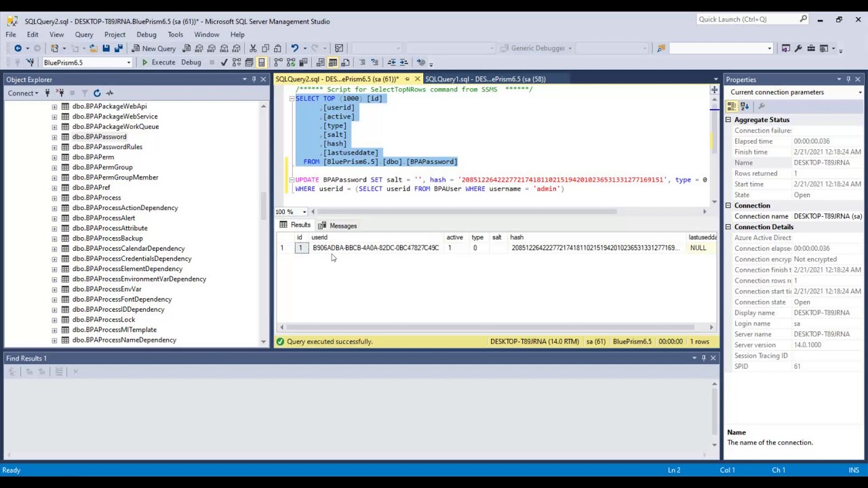Click the Navigate Backward icon

(18, 48)
